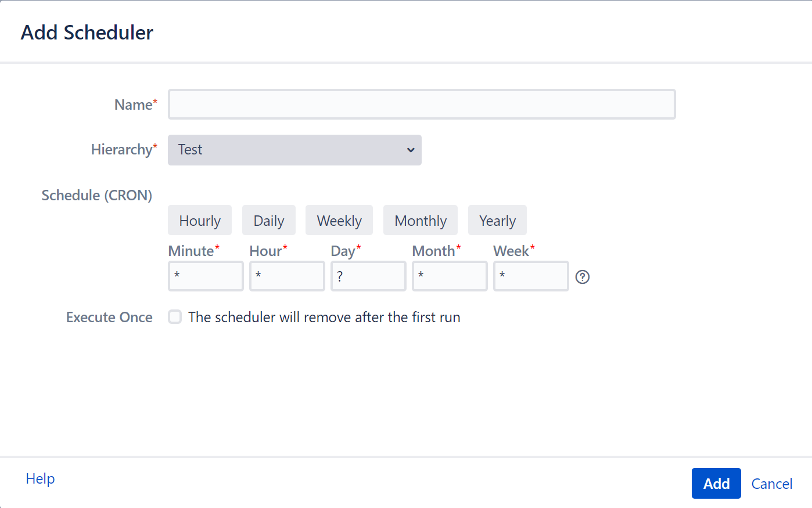This screenshot has height=508, width=812.
Task: Click the scheduler removal checkbox label text
Action: coord(324,318)
